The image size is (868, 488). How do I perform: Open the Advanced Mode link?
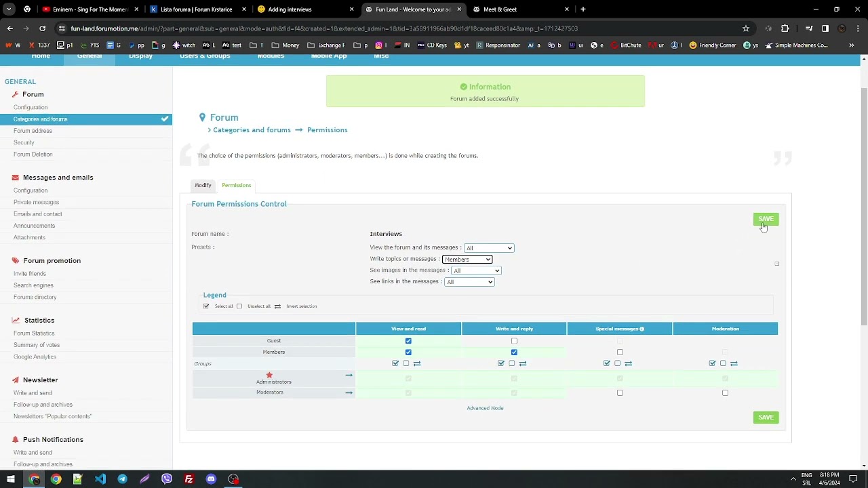point(485,408)
